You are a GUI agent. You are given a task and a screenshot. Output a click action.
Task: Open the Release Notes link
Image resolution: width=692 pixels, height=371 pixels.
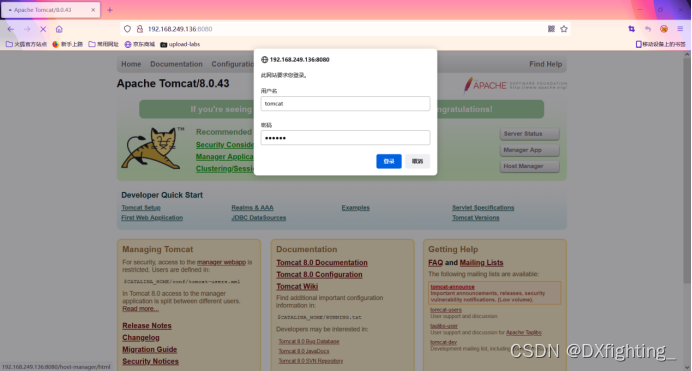click(x=147, y=326)
